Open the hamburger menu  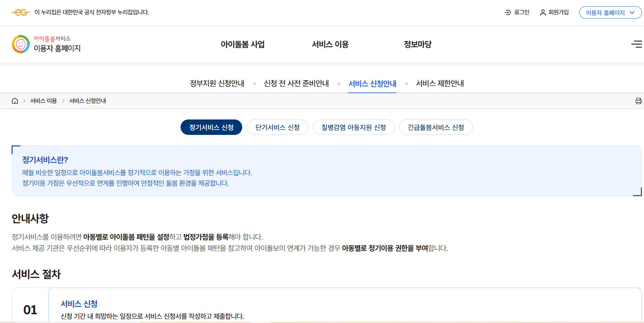click(637, 44)
